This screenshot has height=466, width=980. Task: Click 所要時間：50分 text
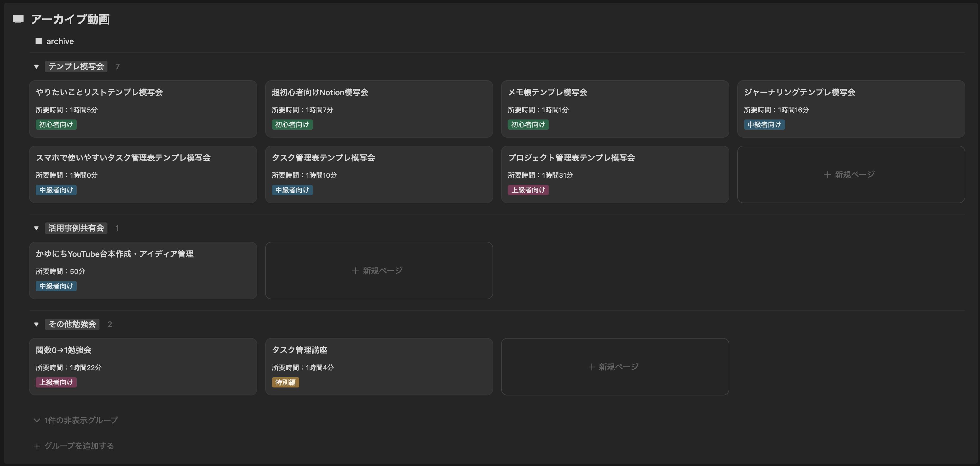pyautogui.click(x=61, y=272)
